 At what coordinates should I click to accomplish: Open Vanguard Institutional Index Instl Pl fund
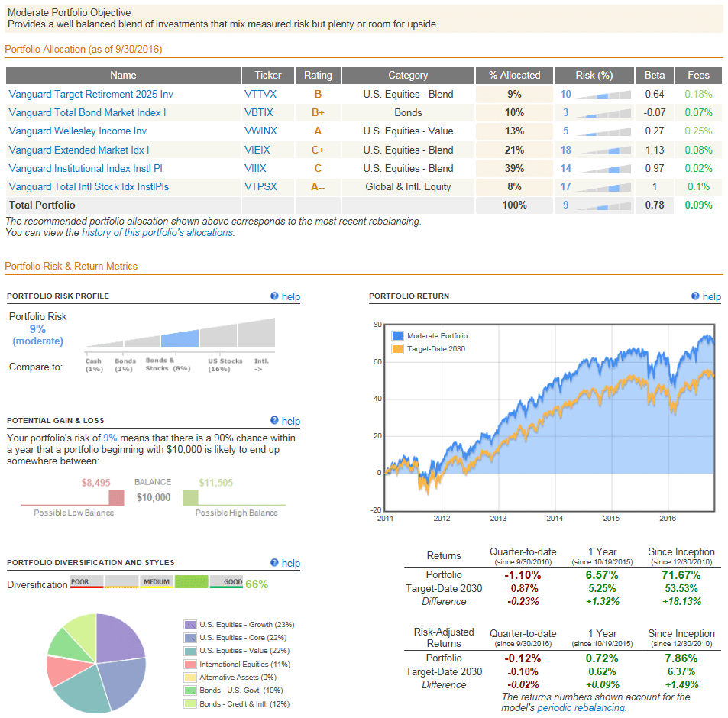86,169
